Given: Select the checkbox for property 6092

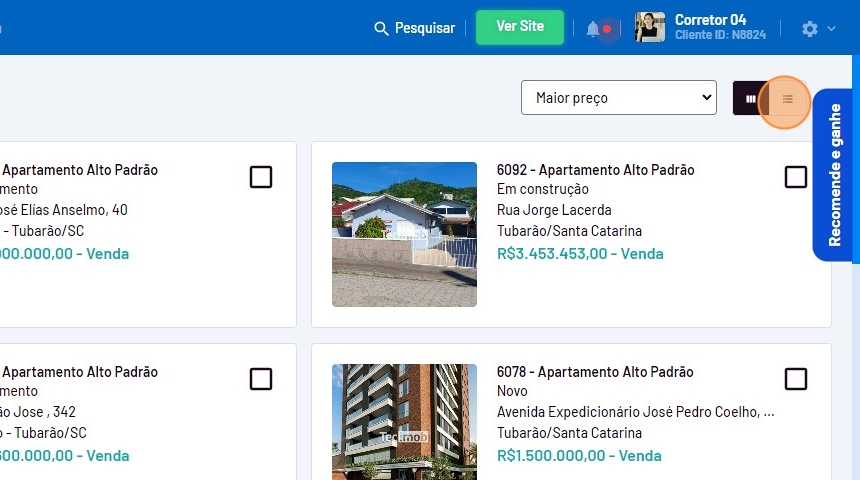Looking at the screenshot, I should (796, 177).
